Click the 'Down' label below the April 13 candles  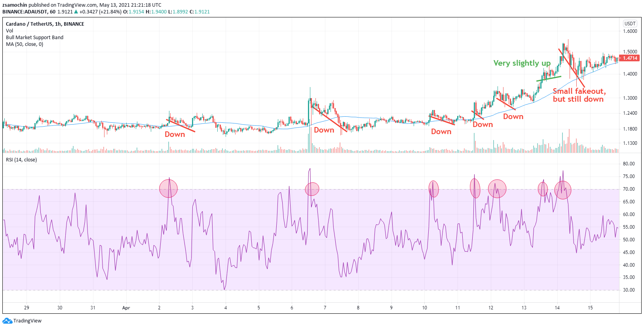[x=513, y=117]
